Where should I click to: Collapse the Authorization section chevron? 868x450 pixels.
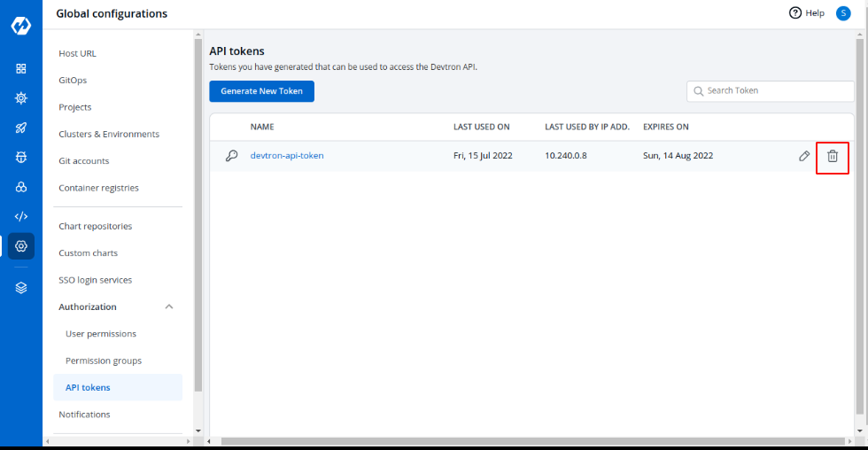pos(169,306)
